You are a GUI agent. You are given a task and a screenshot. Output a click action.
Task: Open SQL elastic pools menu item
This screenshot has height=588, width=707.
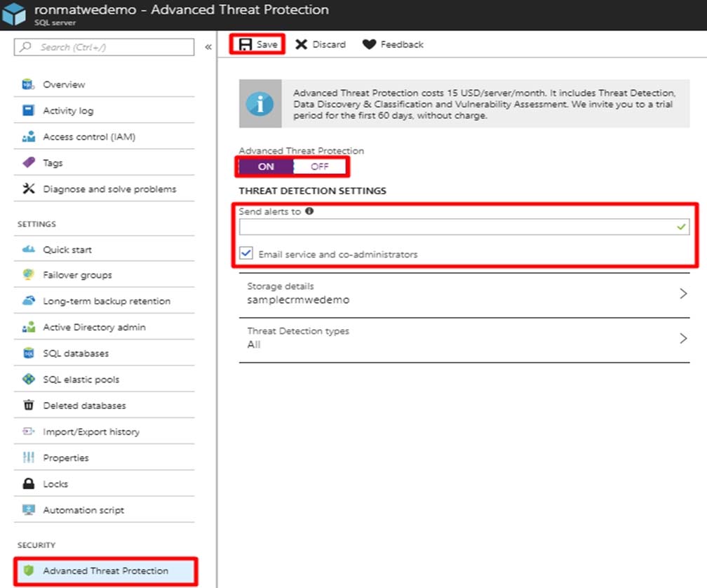click(x=104, y=379)
